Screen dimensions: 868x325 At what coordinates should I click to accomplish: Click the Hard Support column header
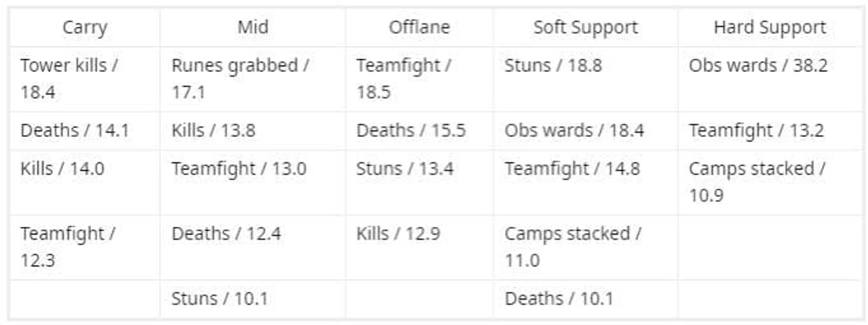tap(770, 27)
